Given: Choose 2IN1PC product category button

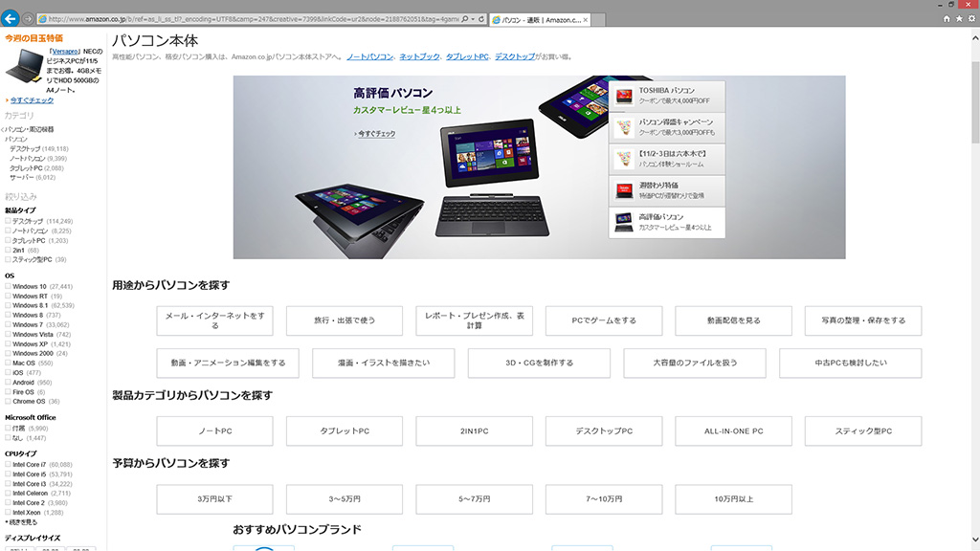Looking at the screenshot, I should coord(475,431).
